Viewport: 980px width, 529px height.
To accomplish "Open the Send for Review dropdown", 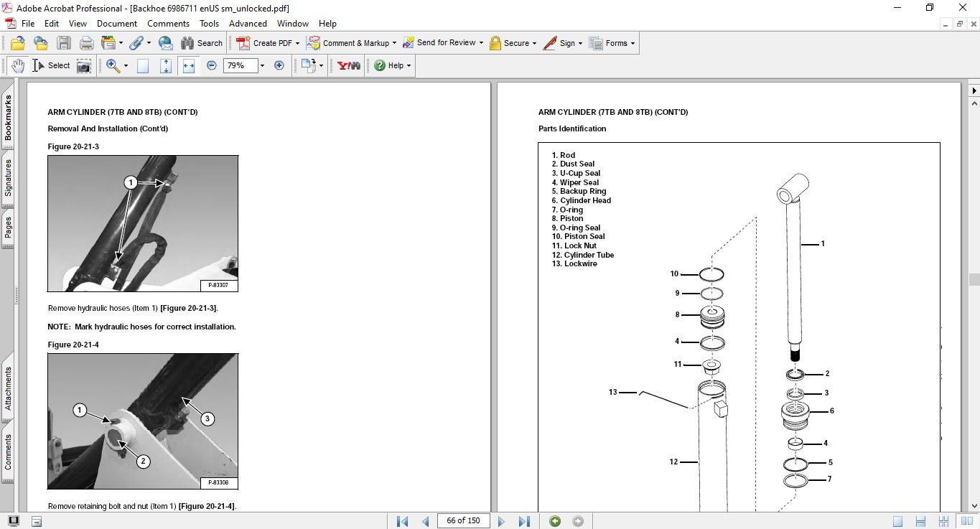I will [x=481, y=43].
